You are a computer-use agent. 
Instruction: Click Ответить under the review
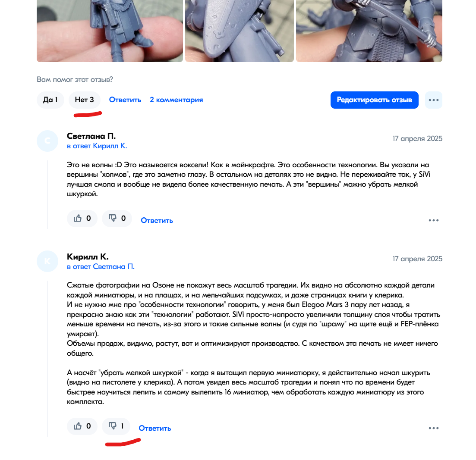[x=125, y=100]
